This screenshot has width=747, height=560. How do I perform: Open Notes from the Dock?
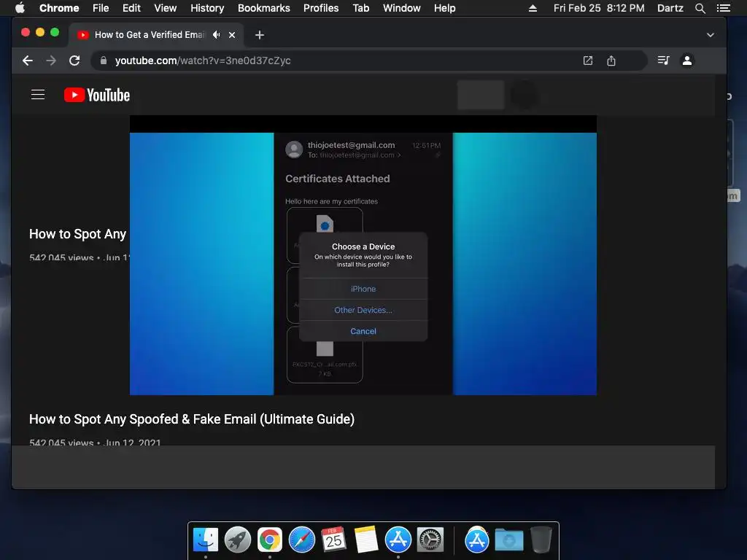coord(366,540)
